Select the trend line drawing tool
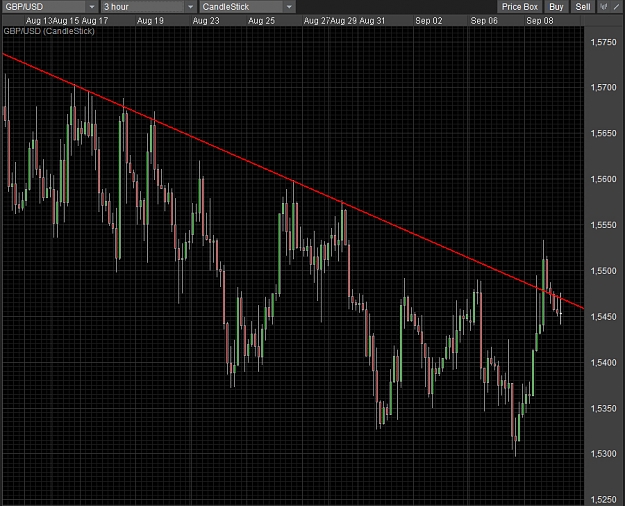The height and width of the screenshot is (506, 625). (x=617, y=6)
